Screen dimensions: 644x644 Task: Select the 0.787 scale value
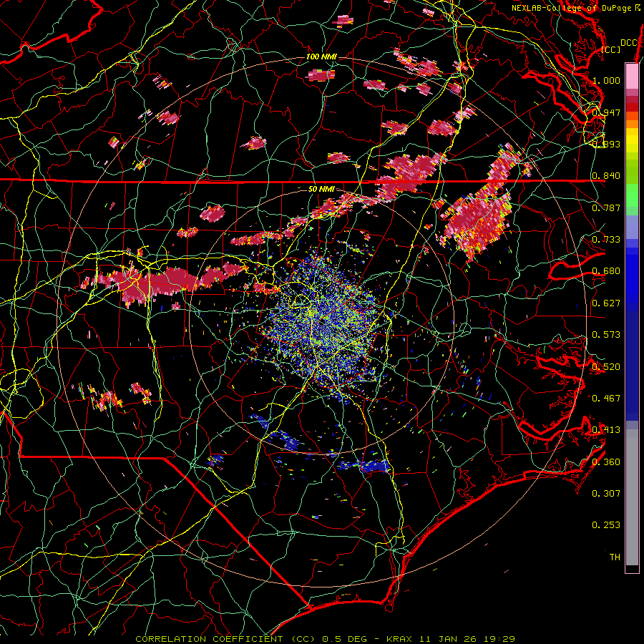point(606,208)
